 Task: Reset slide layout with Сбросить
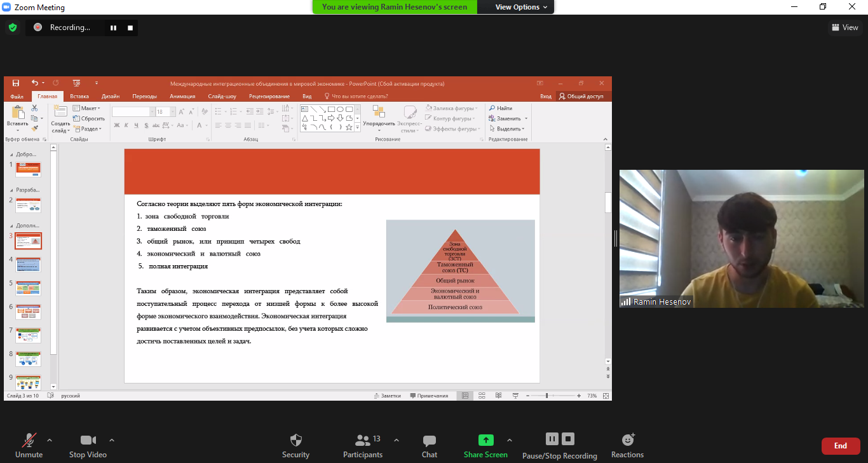coord(89,118)
